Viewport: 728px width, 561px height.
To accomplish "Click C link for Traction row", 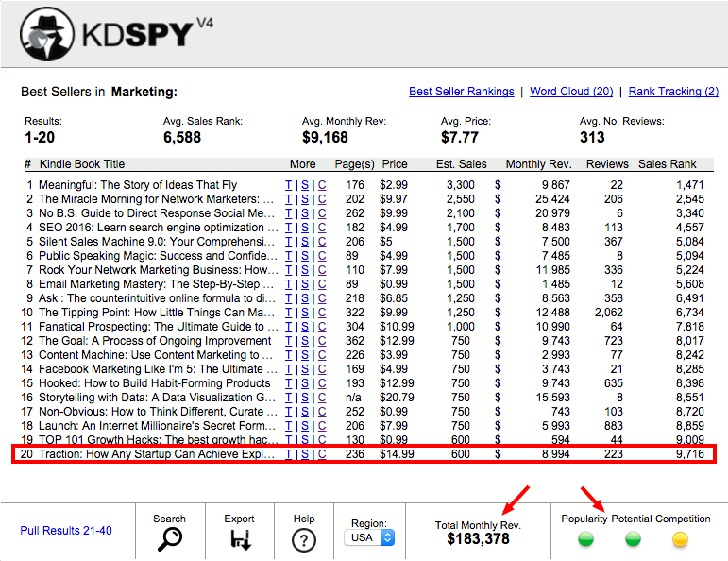I will point(322,454).
